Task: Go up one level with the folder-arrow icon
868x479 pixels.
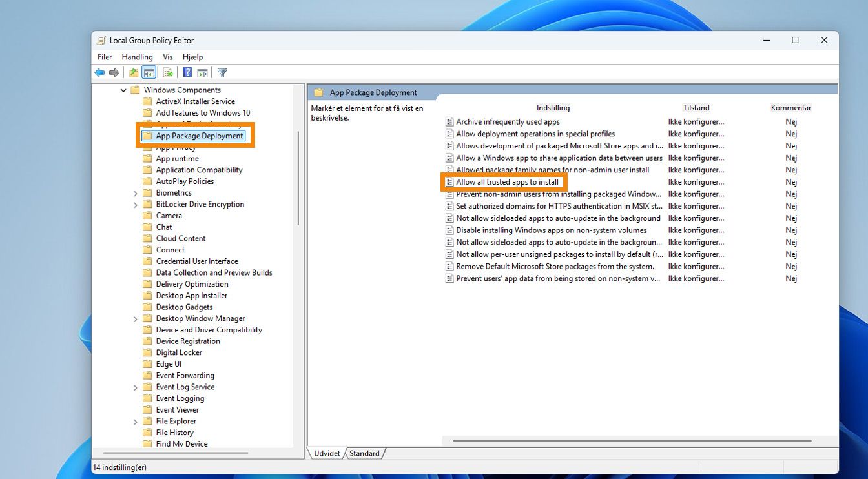Action: click(x=134, y=73)
